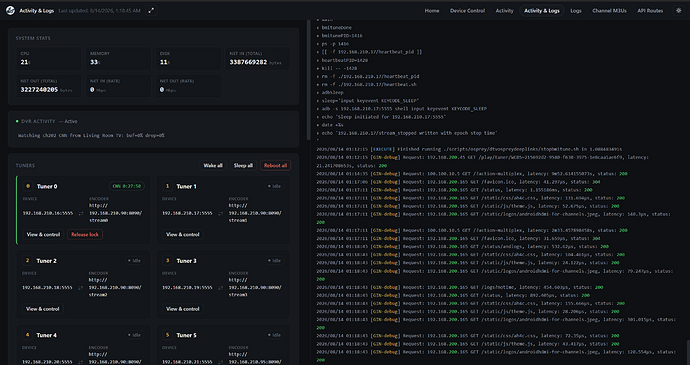Viewport: 690px width, 365px height.
Task: Click the [EXECUTE] Finished running log line
Action: (x=469, y=149)
